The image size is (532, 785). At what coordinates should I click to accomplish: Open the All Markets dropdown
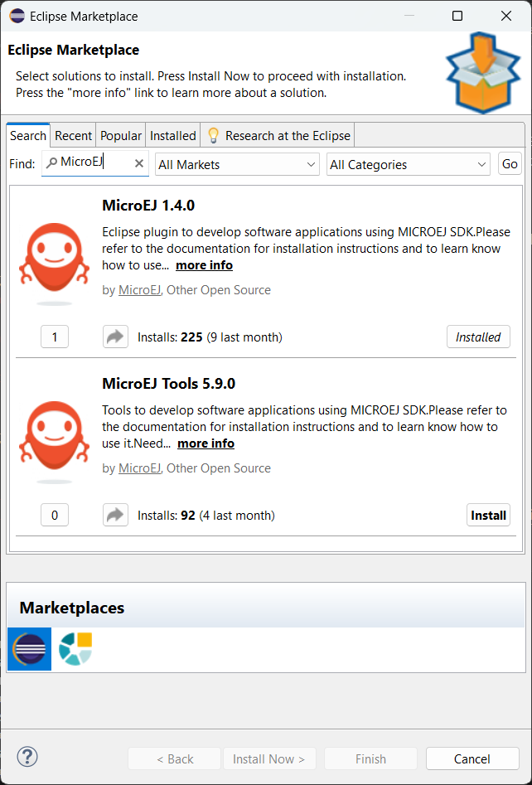(x=237, y=164)
